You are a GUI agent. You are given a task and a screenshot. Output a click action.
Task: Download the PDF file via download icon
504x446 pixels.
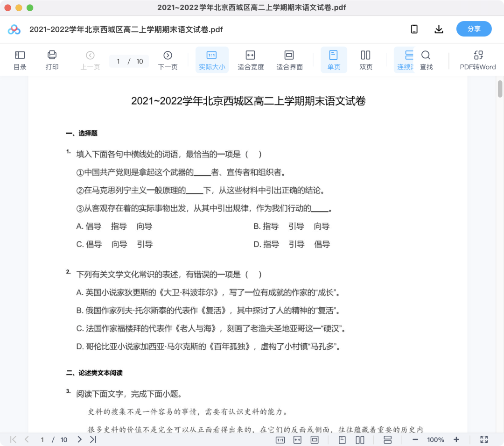(439, 29)
